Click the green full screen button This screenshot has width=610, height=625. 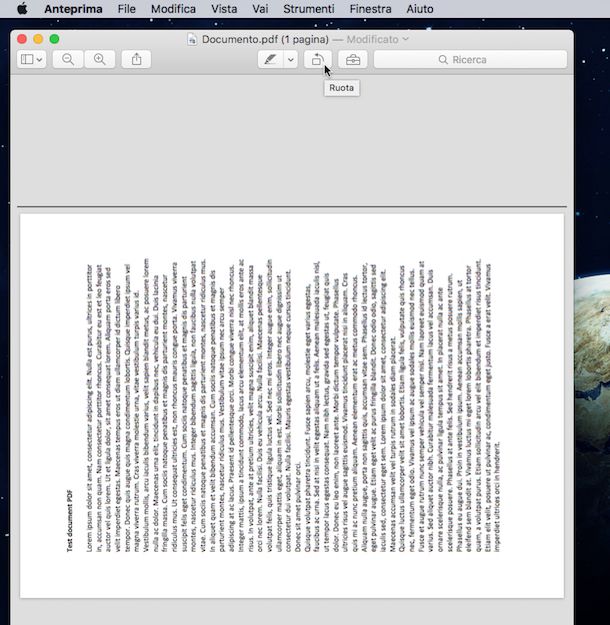[x=55, y=39]
